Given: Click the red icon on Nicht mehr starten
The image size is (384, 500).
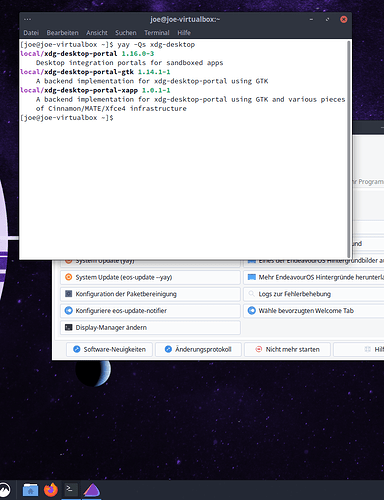Looking at the screenshot, I should (x=259, y=349).
